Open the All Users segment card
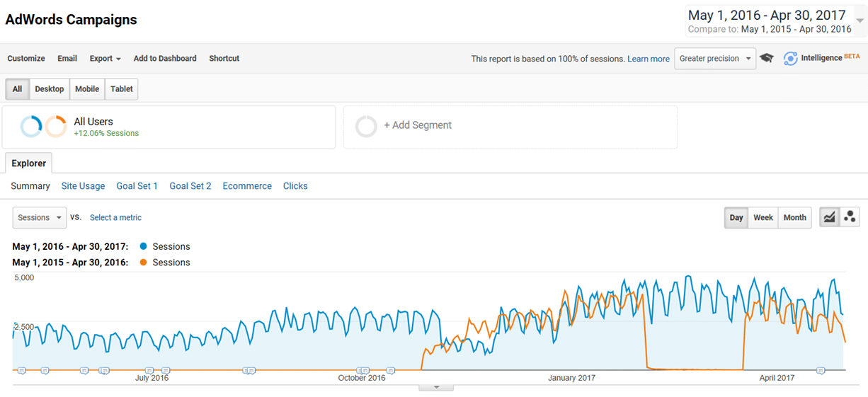Image resolution: width=868 pixels, height=397 pixels. coord(169,127)
